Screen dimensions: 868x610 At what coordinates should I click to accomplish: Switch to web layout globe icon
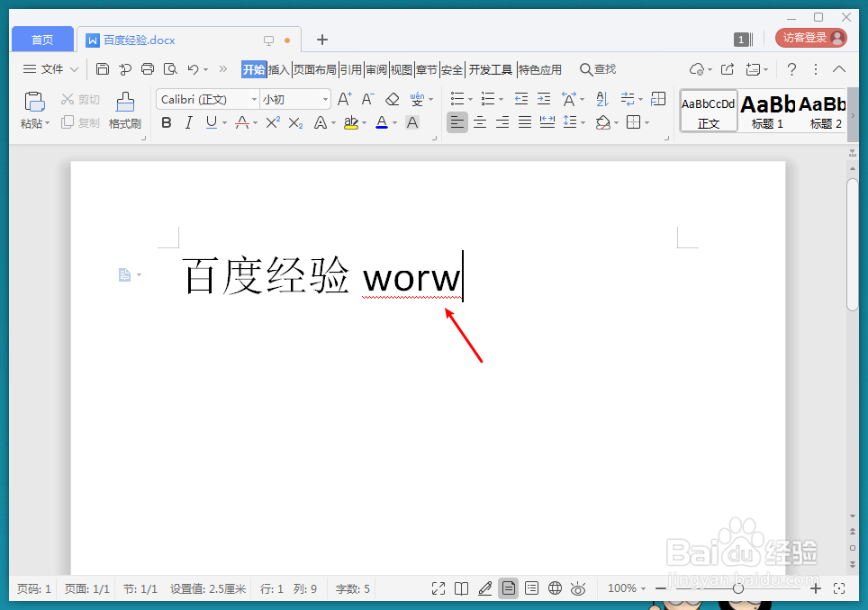(555, 588)
